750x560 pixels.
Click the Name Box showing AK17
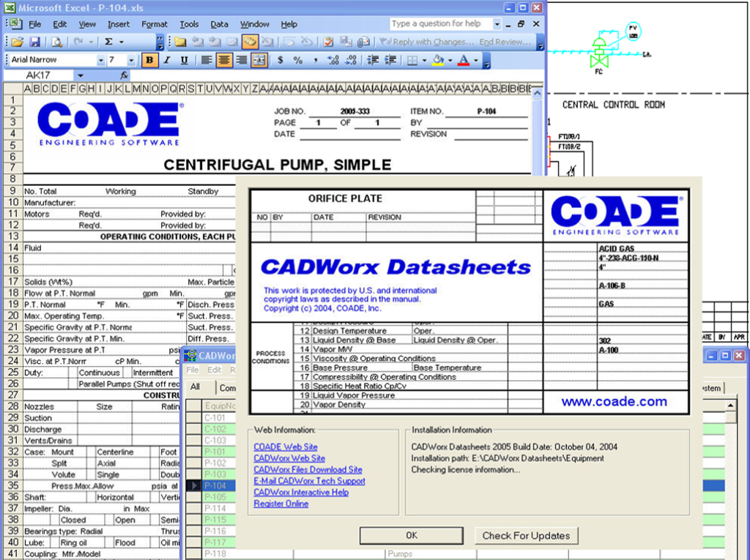tap(38, 75)
